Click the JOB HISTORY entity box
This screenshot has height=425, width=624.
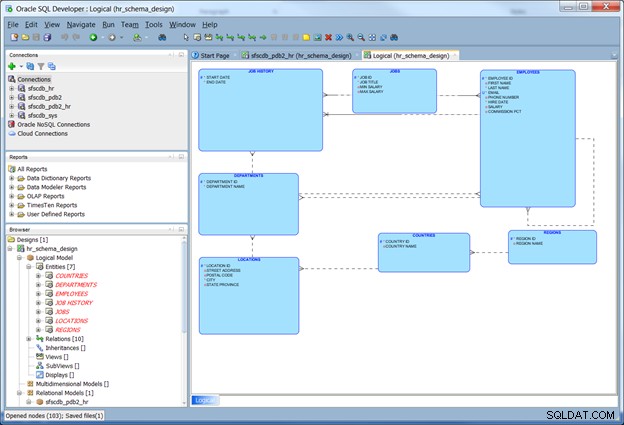tap(261, 110)
